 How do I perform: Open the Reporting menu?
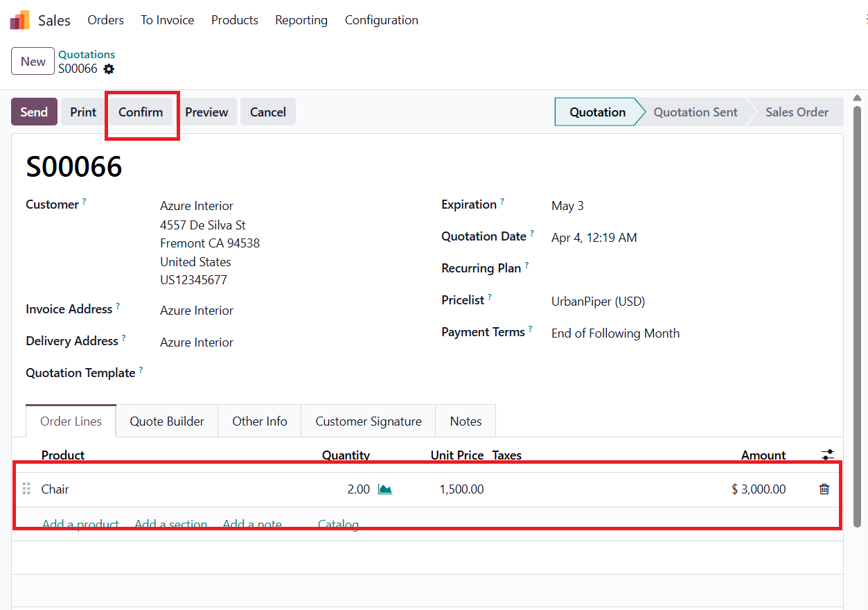coord(301,20)
